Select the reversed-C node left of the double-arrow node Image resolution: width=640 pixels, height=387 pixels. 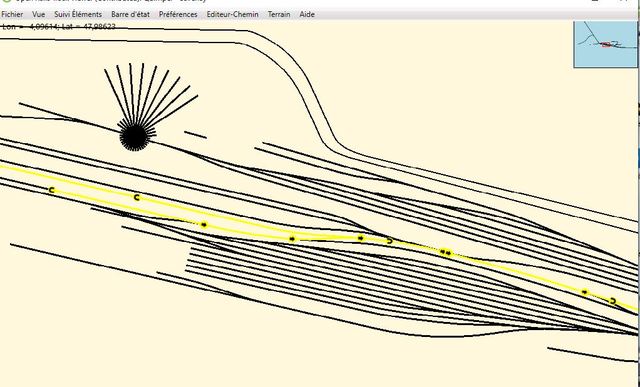(389, 241)
